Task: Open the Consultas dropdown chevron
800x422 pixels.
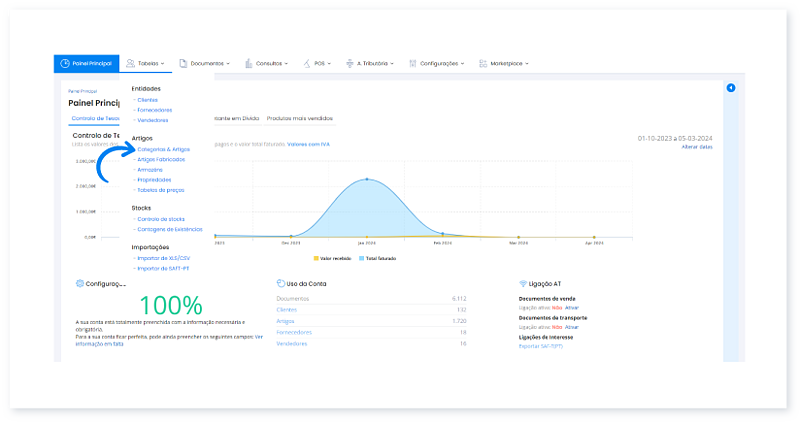Action: click(287, 64)
